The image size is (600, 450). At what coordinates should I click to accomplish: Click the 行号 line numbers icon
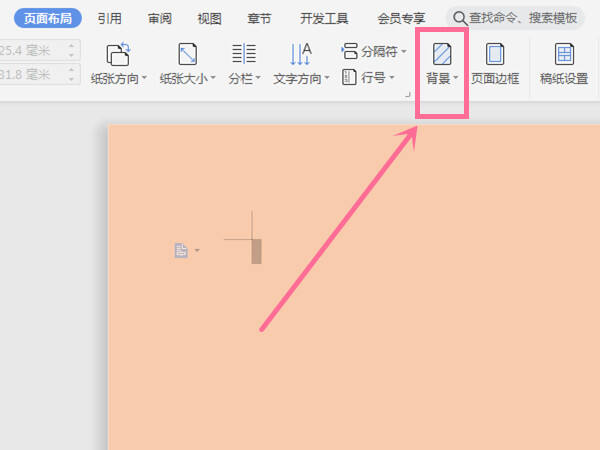coord(349,77)
